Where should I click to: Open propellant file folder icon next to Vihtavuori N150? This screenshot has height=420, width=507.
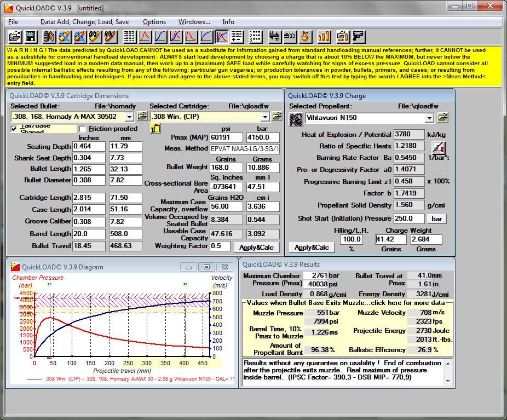coord(442,117)
